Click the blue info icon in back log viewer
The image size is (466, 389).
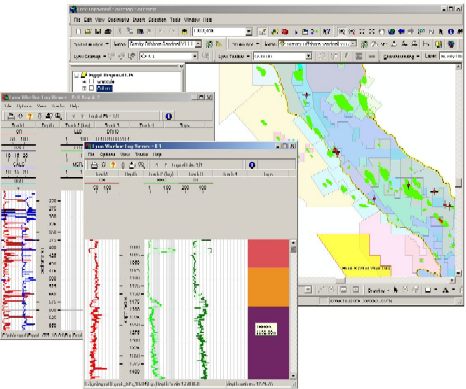tap(169, 116)
